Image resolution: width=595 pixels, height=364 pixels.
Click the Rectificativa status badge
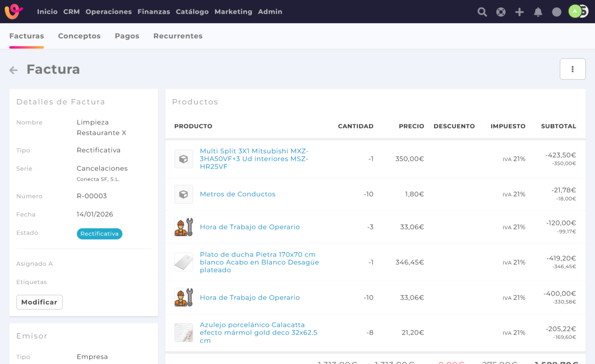click(99, 234)
